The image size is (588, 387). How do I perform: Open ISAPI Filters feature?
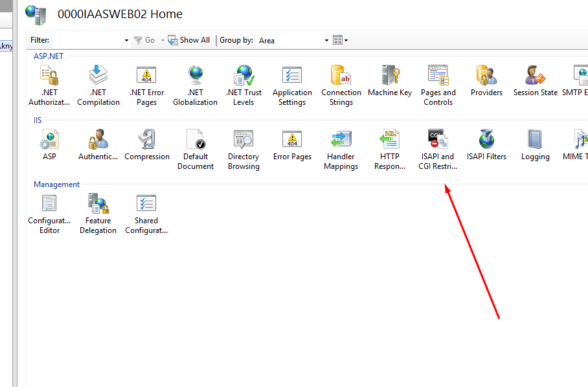click(x=486, y=145)
